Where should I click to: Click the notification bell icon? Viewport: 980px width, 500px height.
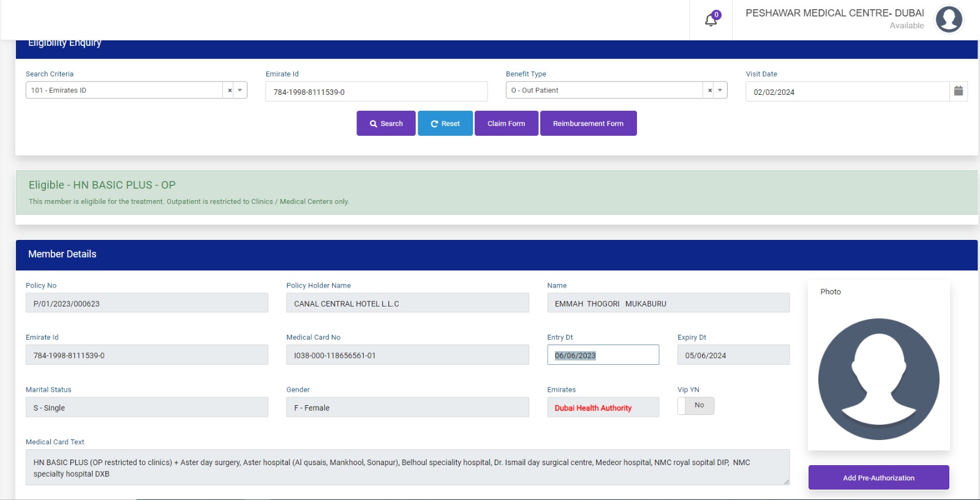click(710, 20)
